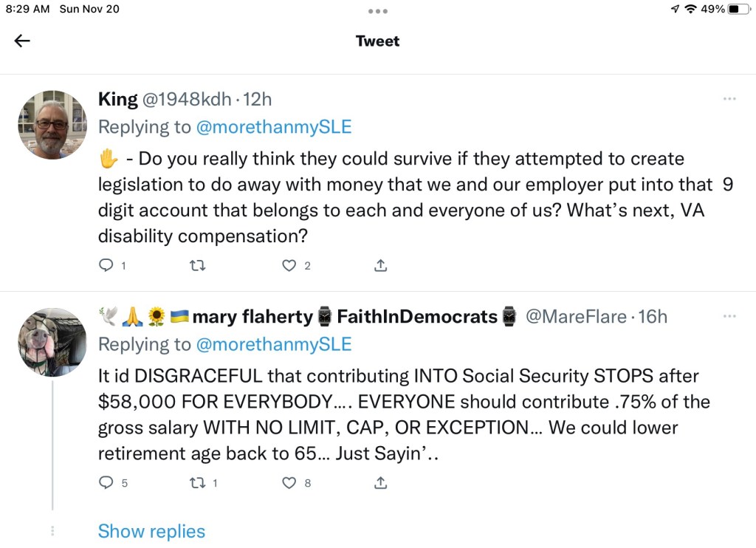Tap the back arrow icon
Viewport: 756px width, 548px height.
coord(22,41)
